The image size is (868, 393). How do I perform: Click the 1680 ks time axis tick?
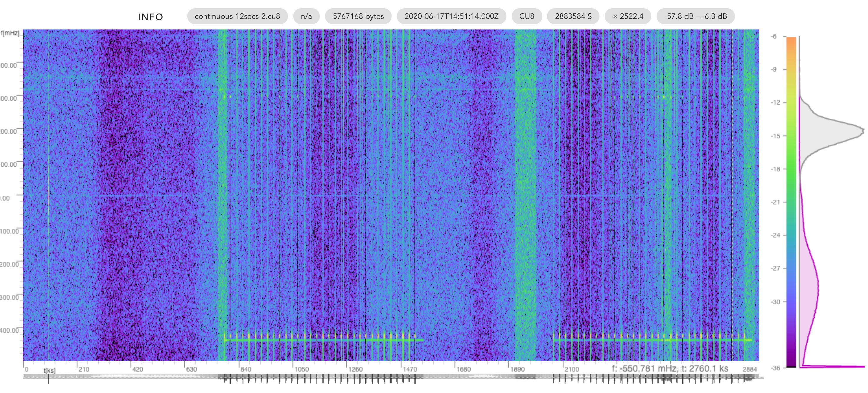[x=463, y=369]
